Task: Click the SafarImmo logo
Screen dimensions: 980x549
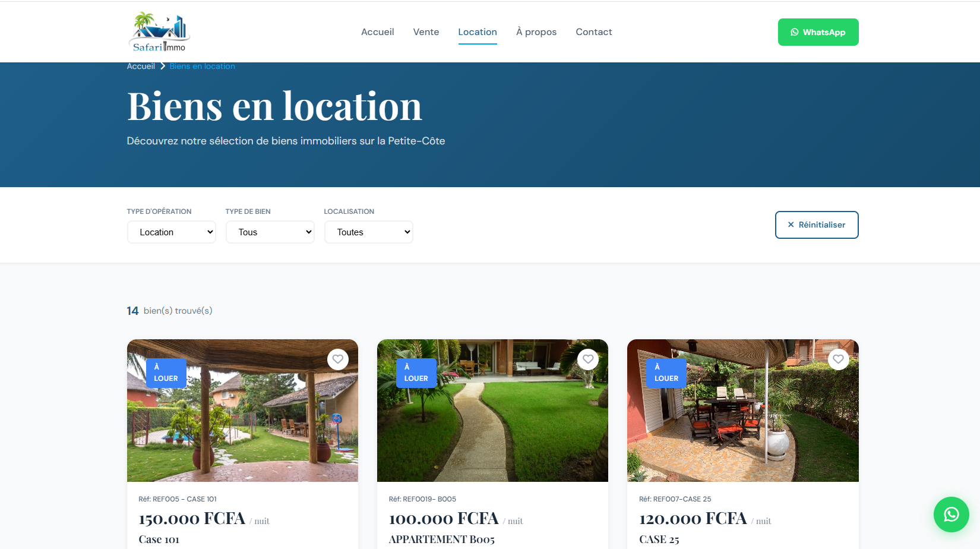Action: pyautogui.click(x=159, y=31)
